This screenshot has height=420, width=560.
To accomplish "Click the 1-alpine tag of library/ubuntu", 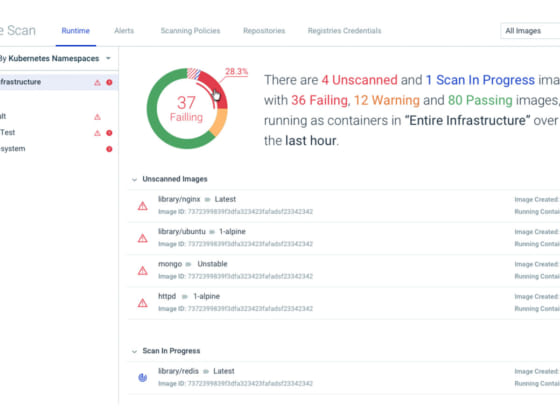I will [232, 232].
